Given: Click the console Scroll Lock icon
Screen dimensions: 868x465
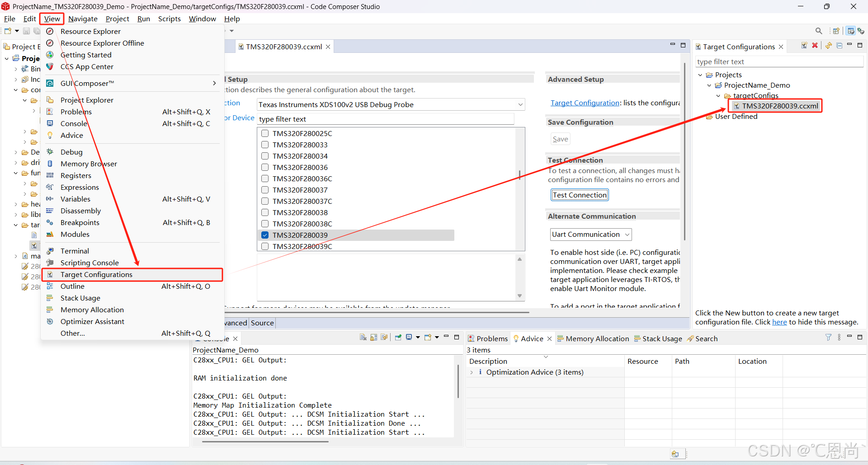Looking at the screenshot, I should [373, 338].
